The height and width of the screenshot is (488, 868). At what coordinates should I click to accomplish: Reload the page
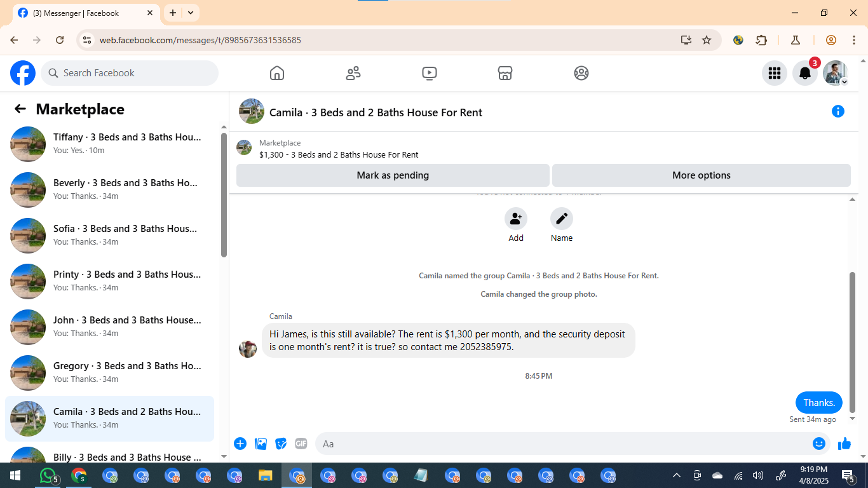tap(60, 40)
